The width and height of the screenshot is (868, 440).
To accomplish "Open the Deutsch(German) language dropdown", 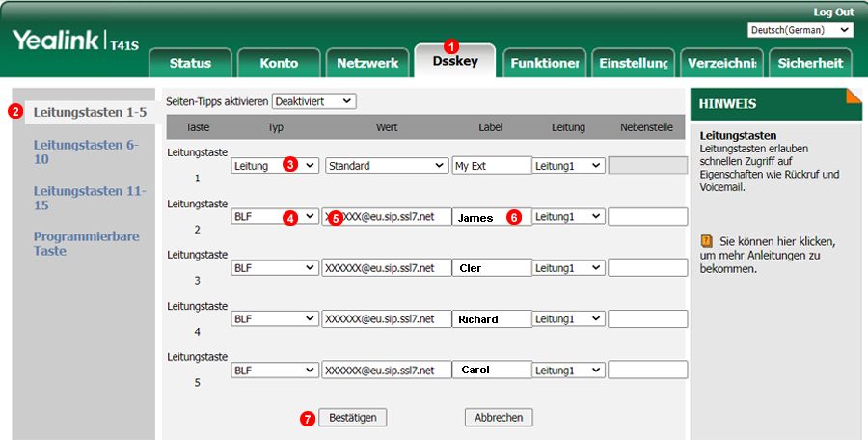I will click(800, 31).
